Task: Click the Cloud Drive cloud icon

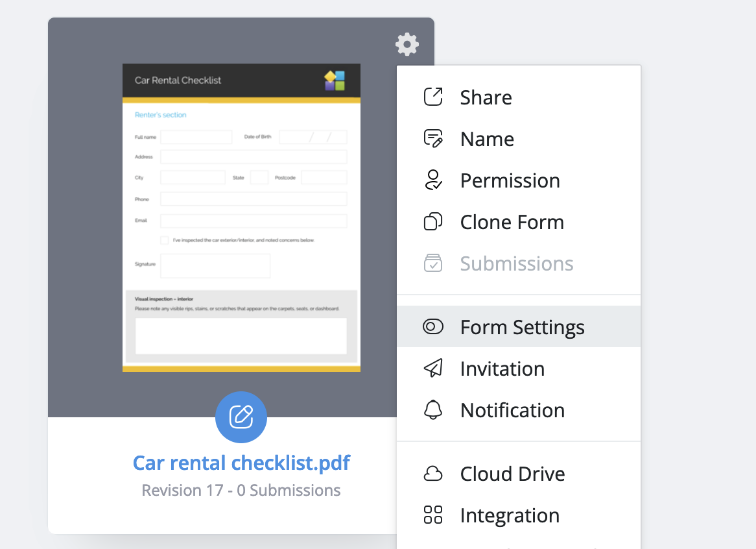Action: coord(432,474)
